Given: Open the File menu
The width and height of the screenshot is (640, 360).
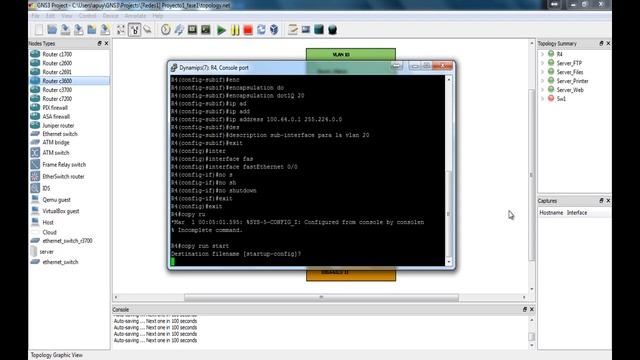Looking at the screenshot, I should click(36, 16).
